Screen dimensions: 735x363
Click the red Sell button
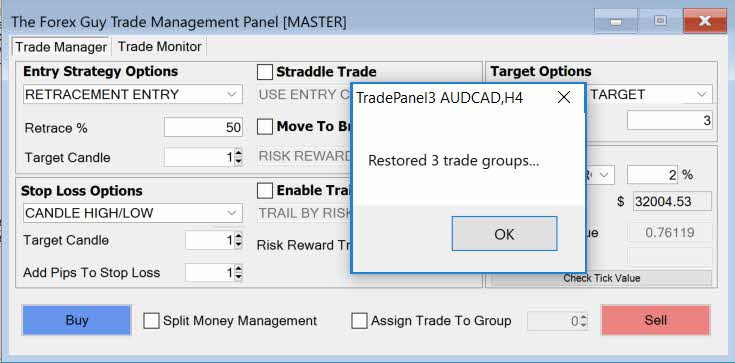click(x=656, y=320)
